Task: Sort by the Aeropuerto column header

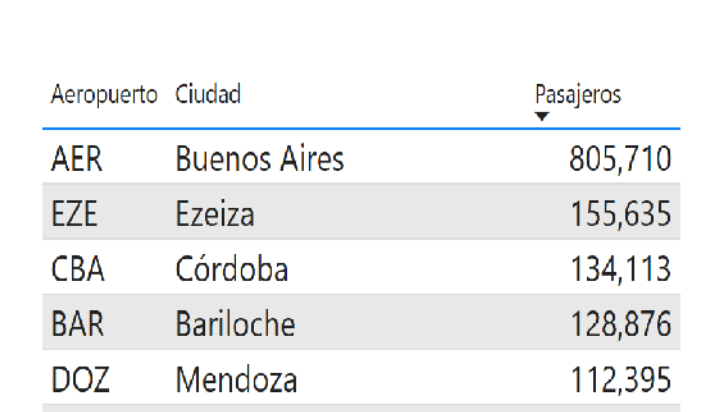Action: [x=104, y=95]
